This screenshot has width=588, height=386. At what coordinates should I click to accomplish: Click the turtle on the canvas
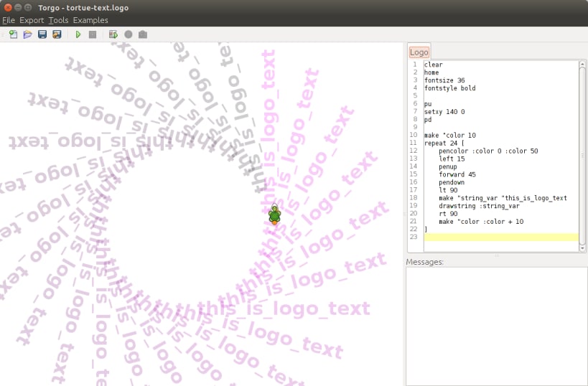[274, 215]
